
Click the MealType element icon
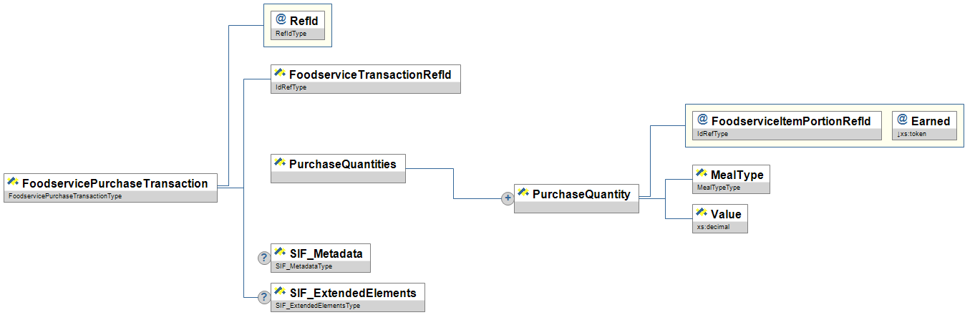pos(702,174)
